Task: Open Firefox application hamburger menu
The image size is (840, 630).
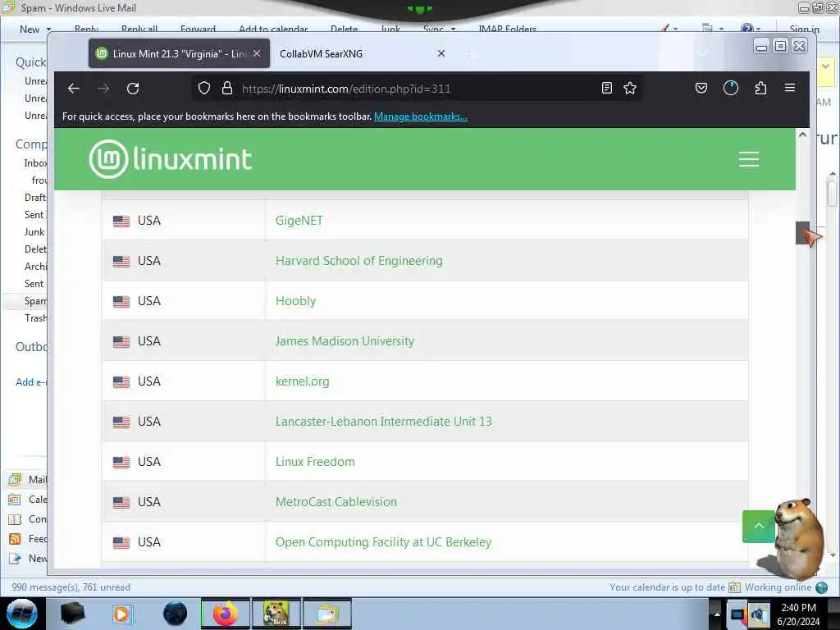Action: click(x=790, y=88)
